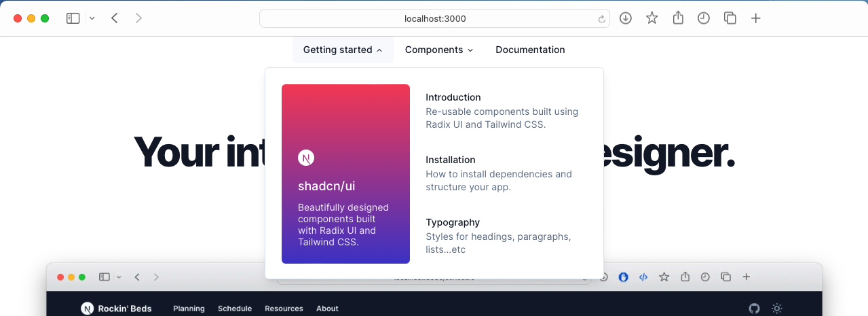
Task: Collapse the Getting started menu
Action: click(343, 50)
